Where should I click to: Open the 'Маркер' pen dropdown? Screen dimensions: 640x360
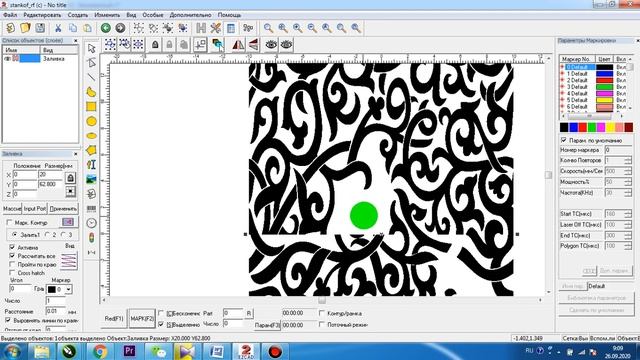[69, 289]
